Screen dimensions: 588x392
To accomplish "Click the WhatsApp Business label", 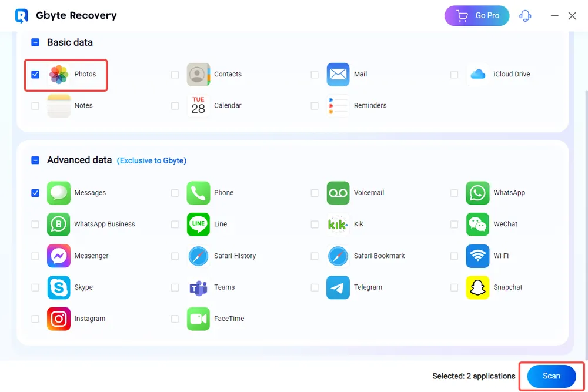I will [105, 224].
